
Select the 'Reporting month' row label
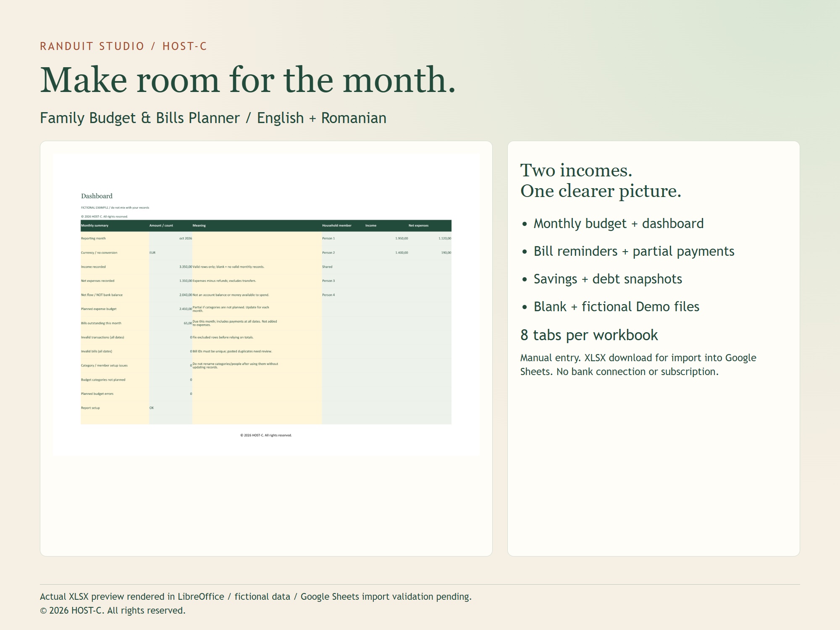click(93, 239)
